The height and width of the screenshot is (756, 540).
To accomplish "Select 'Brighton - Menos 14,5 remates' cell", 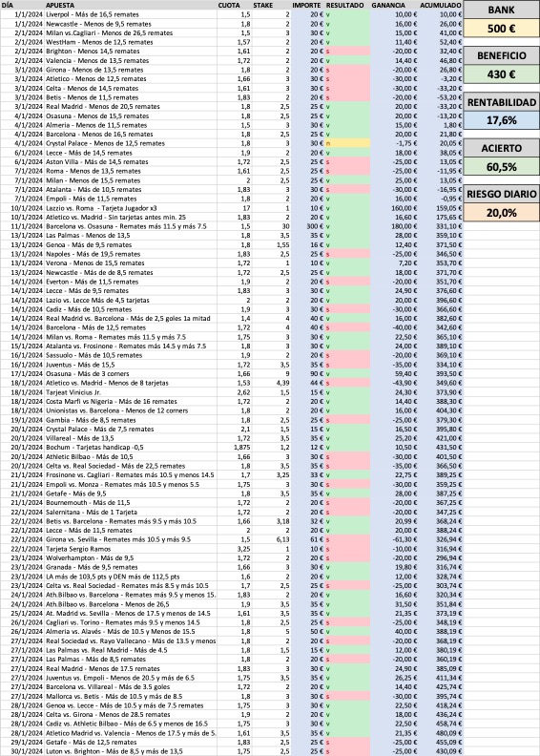I will tap(131, 52).
